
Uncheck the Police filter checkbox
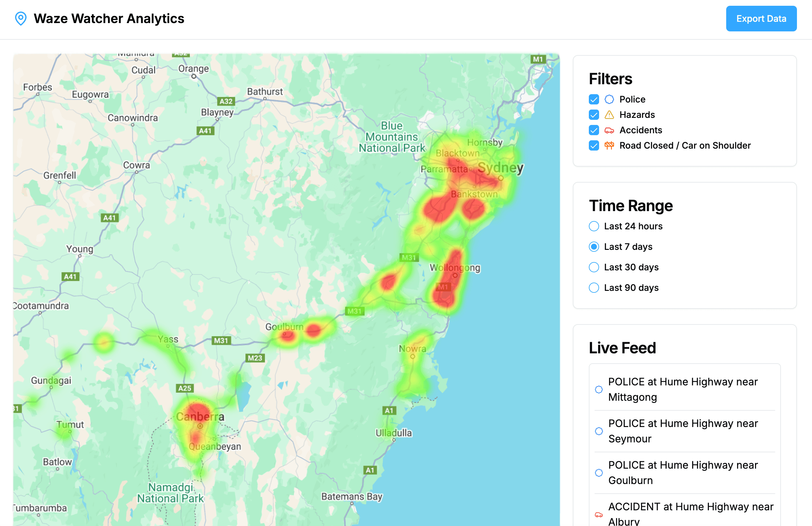(x=594, y=99)
